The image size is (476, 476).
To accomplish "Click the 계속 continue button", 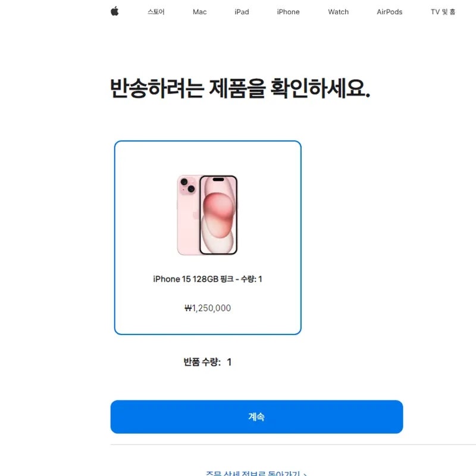I will (256, 416).
